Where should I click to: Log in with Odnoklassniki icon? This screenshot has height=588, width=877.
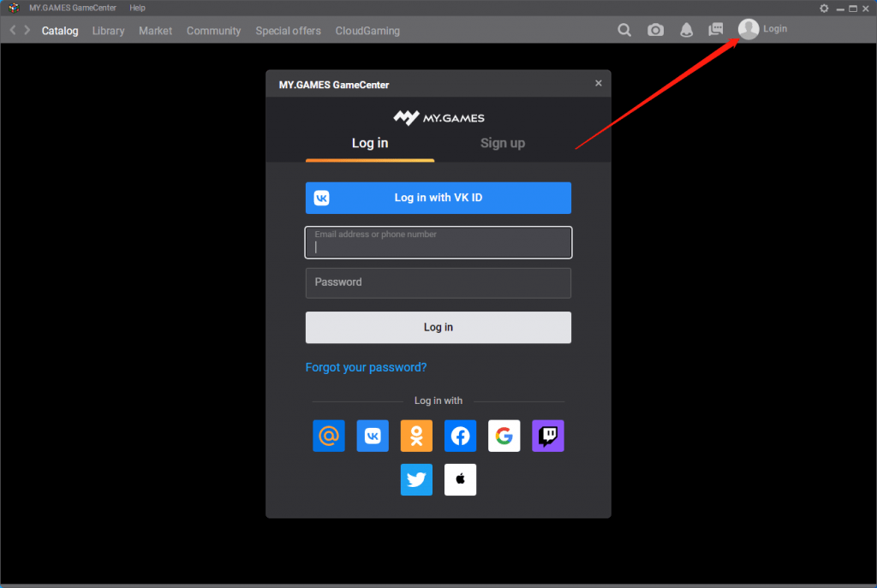coord(416,436)
